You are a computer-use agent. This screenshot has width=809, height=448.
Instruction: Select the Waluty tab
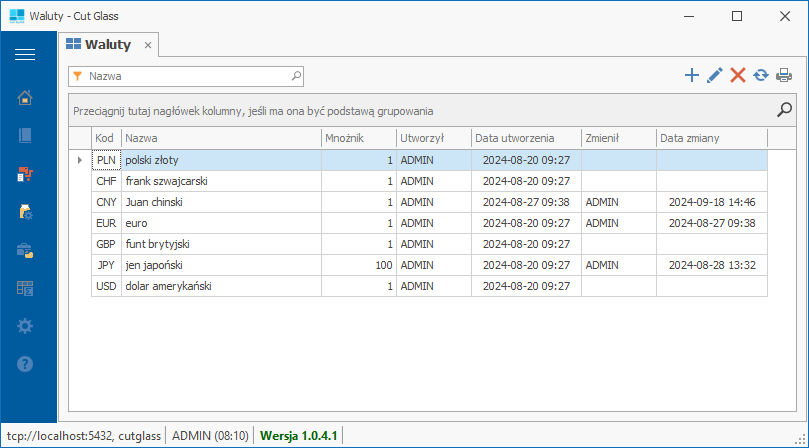[98, 45]
